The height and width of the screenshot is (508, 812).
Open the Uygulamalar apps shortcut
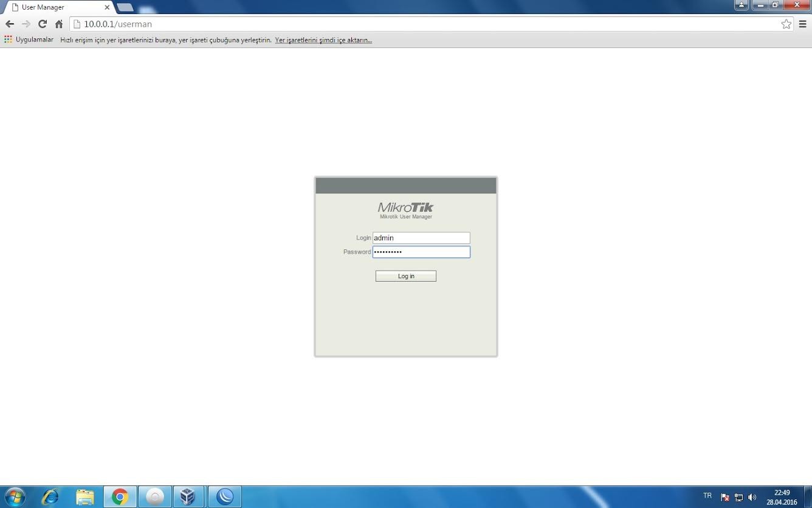coord(29,40)
